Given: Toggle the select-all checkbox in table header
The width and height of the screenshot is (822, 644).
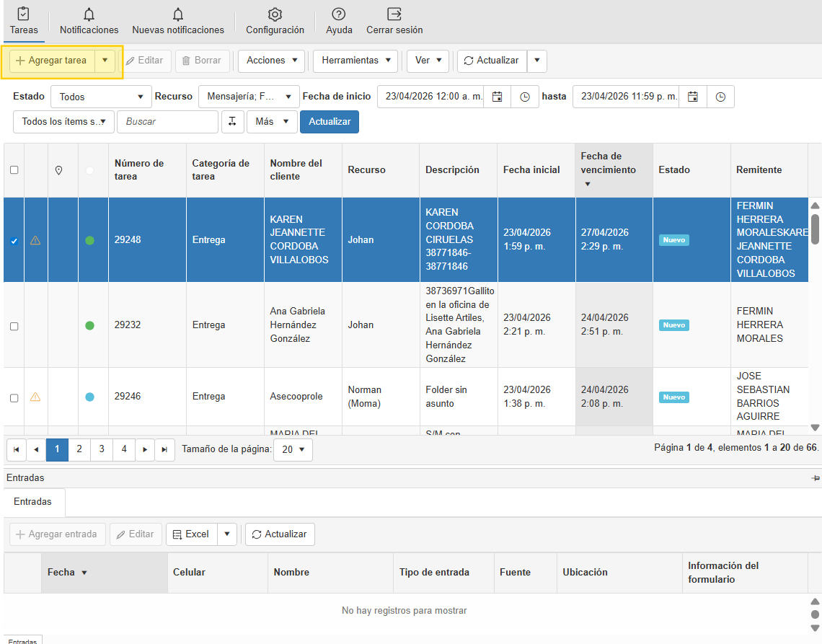Looking at the screenshot, I should coord(14,170).
